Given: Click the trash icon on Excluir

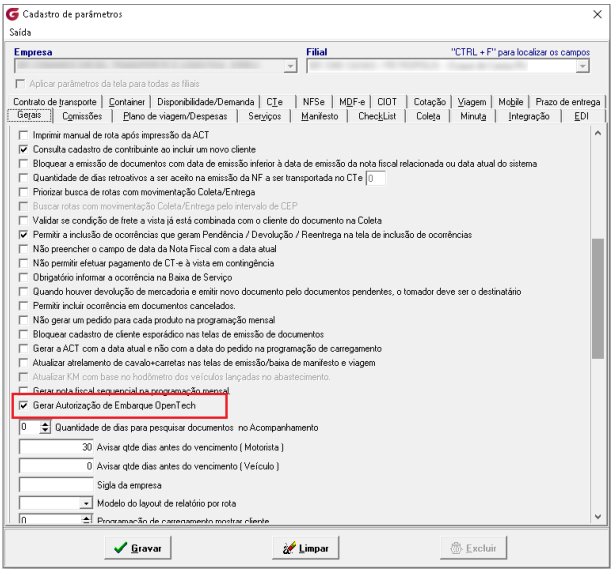Looking at the screenshot, I should [456, 548].
